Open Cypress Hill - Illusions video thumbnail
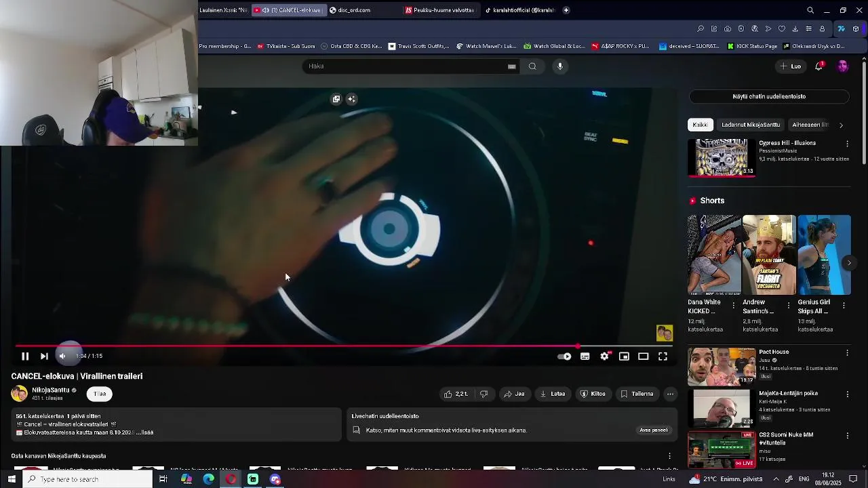 pyautogui.click(x=722, y=157)
